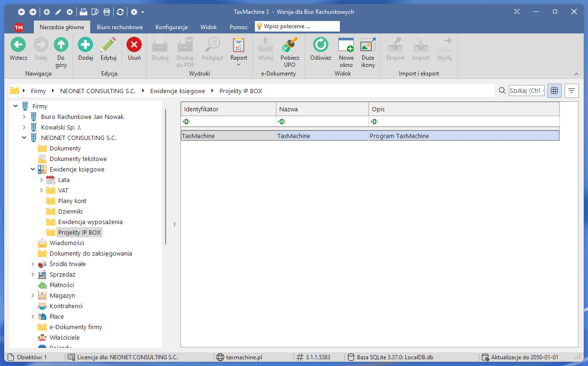The height and width of the screenshot is (366, 588).
Task: Switch to the Konfiguracja tab
Action: [171, 27]
